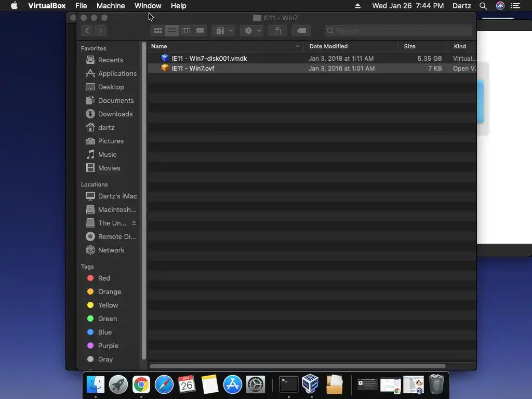Launch Google Chrome from the Dock
This screenshot has height=399, width=532.
(141, 384)
